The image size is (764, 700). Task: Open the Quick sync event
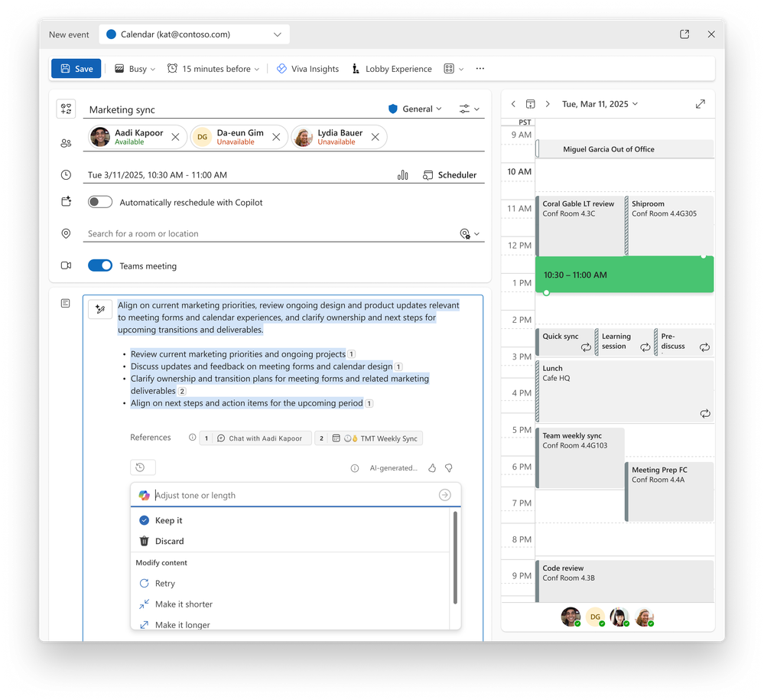tap(564, 342)
